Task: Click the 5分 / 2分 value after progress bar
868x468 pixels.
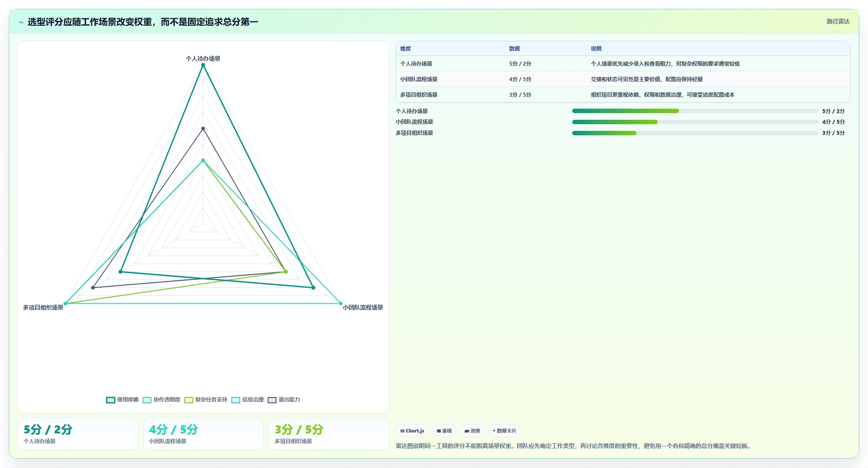Action: (833, 111)
